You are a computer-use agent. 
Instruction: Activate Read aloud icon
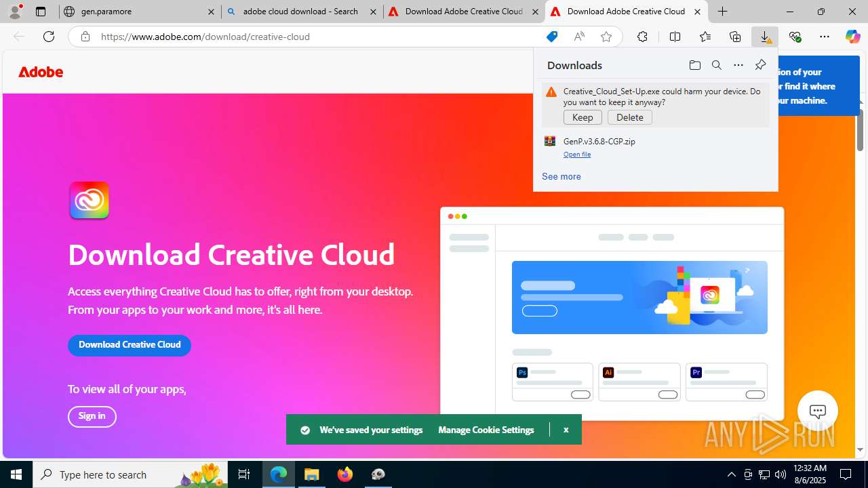click(579, 37)
